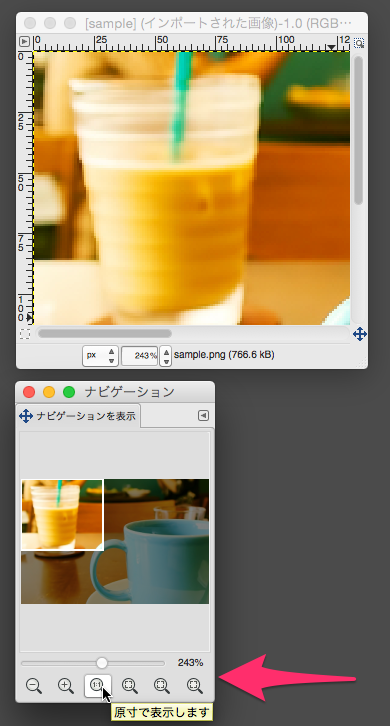The width and height of the screenshot is (390, 726).
Task: Open the px unit dropdown
Action: coord(100,356)
